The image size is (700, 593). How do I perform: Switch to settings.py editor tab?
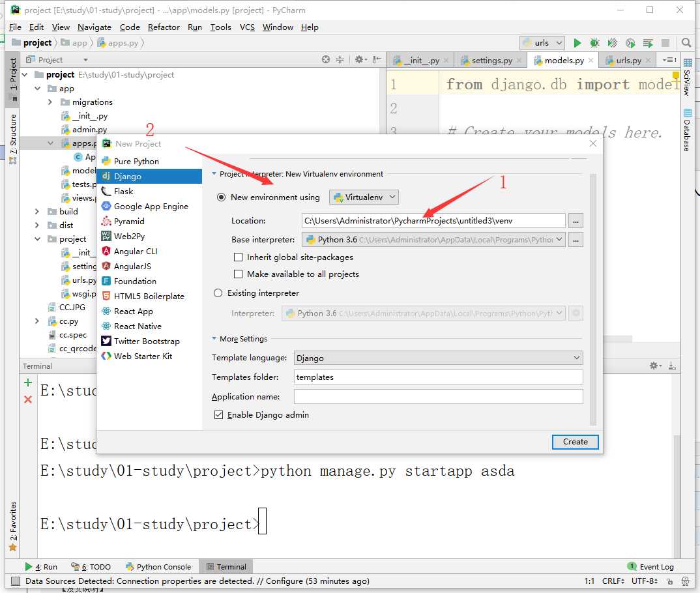point(491,60)
